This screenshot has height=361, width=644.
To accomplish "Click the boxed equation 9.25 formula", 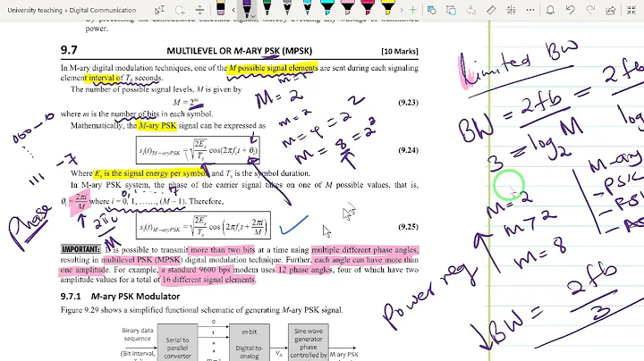I will (203, 225).
